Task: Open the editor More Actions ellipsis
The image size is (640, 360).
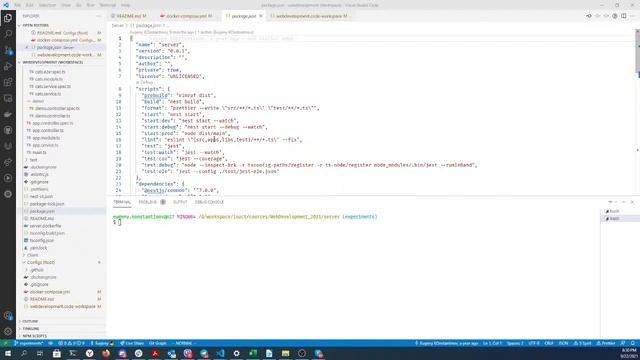Action: [x=632, y=16]
